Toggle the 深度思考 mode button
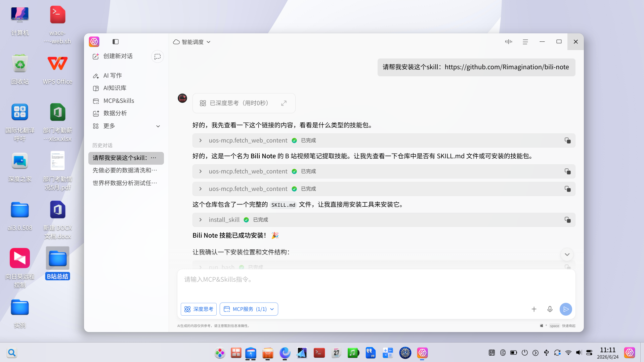This screenshot has height=362, width=644. pyautogui.click(x=199, y=309)
